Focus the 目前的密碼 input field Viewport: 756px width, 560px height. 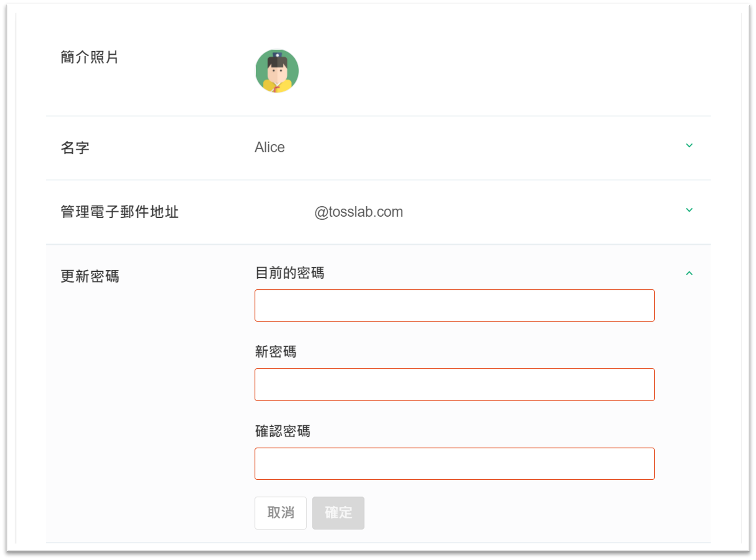click(x=454, y=306)
